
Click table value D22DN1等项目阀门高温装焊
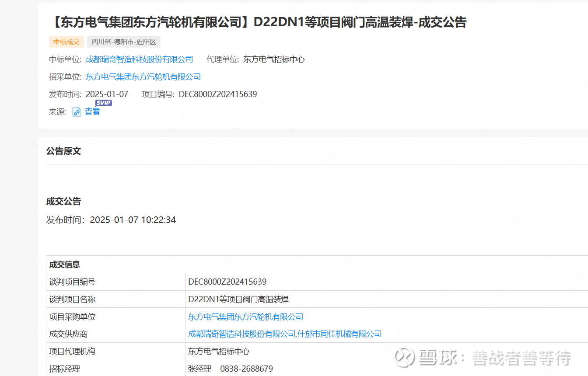tap(238, 299)
